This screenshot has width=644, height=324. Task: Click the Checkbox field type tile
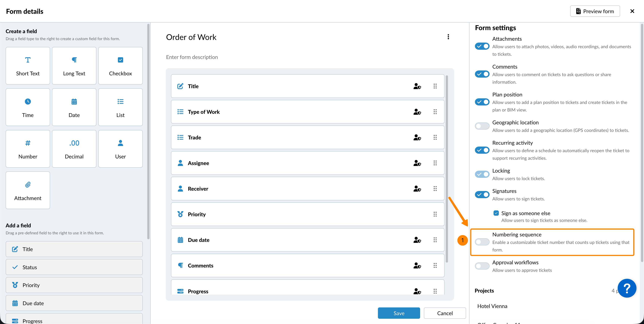click(120, 66)
